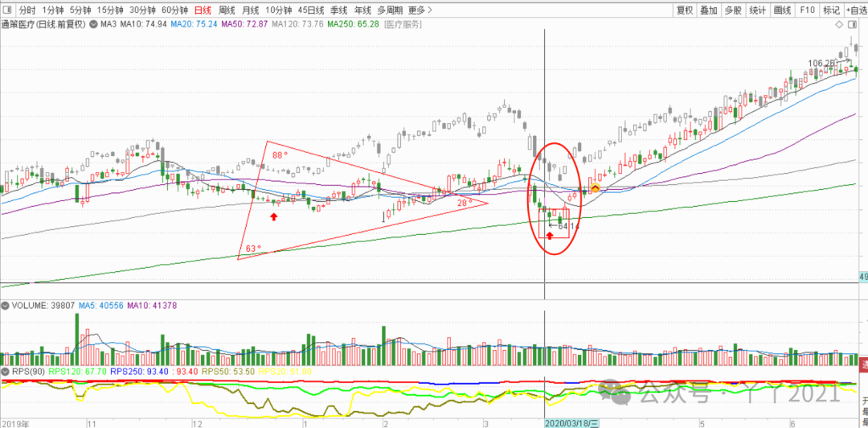Image resolution: width=868 pixels, height=428 pixels.
Task: Click the red arrow inside the red ellipse
Action: click(550, 235)
